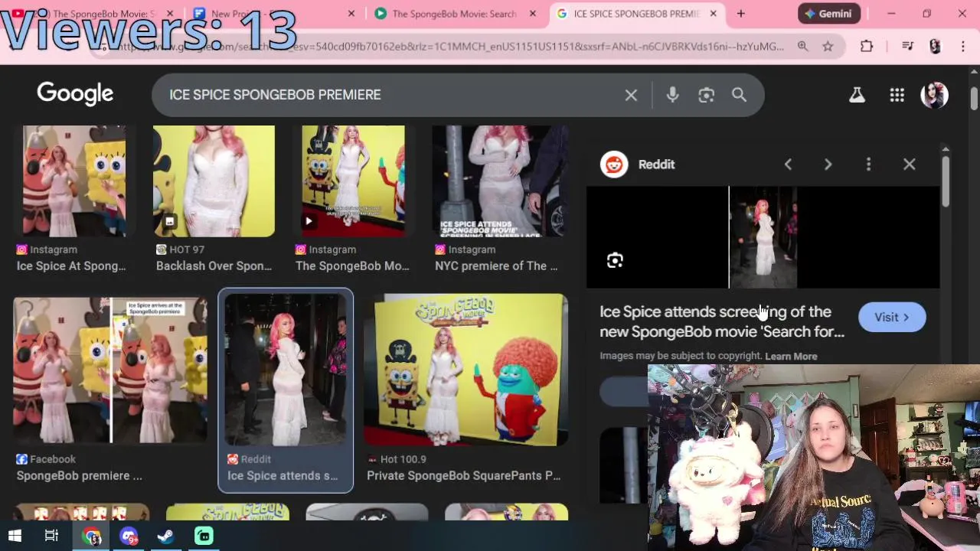Click the preview panel scrollbar
980x551 pixels.
[946, 181]
